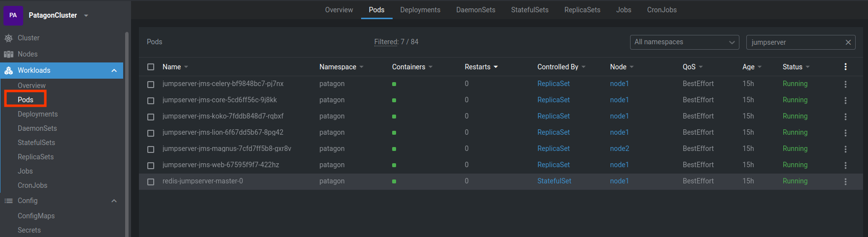Screen dimensions: 868x237
Task: Open the StatefulSet controller link
Action: 554,181
